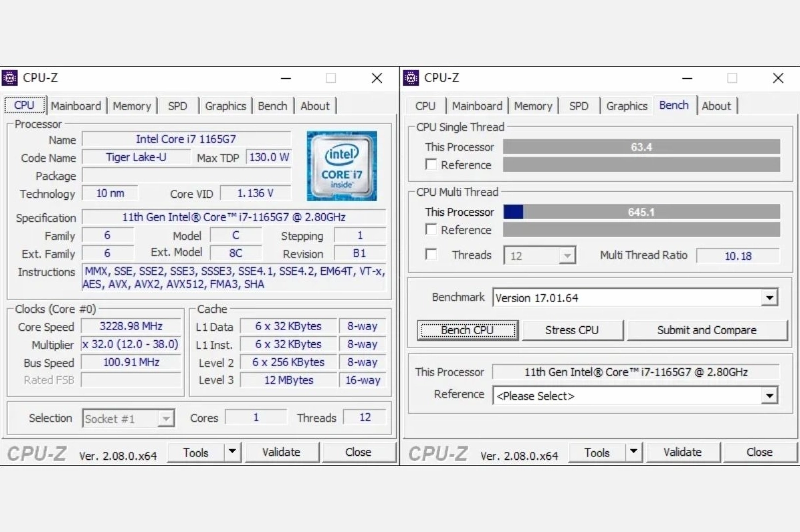Click the Multi Thread Ratio value 10.18

[738, 256]
